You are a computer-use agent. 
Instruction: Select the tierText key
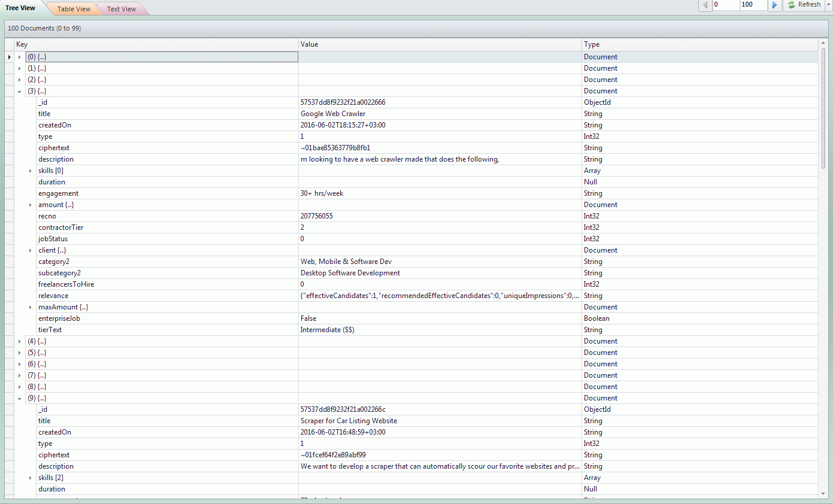pos(50,330)
